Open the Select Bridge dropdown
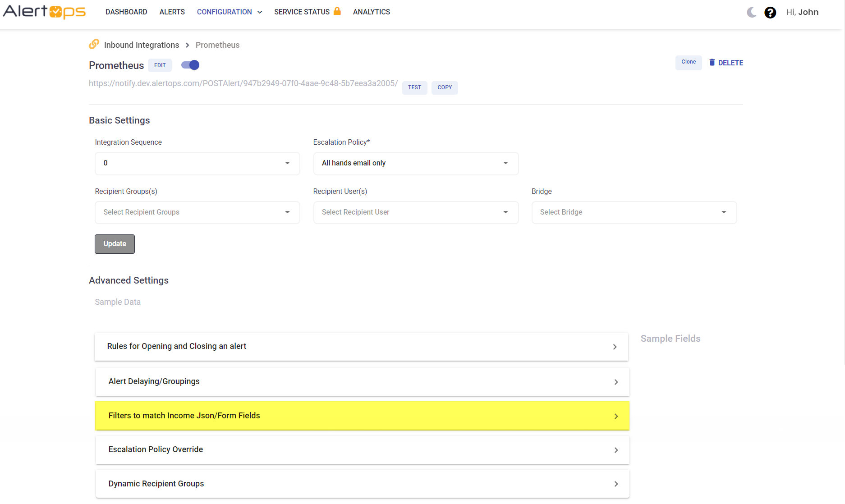The image size is (845, 504). click(x=634, y=212)
